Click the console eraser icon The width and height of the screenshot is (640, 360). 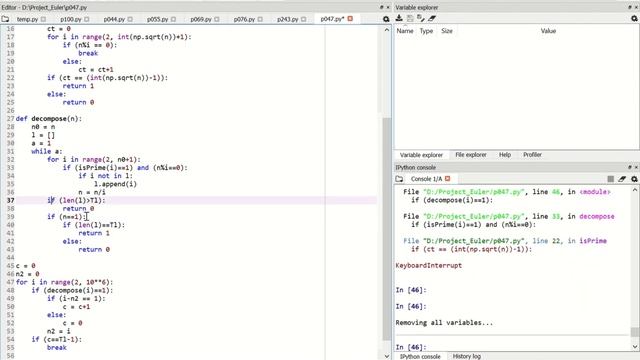(x=622, y=179)
